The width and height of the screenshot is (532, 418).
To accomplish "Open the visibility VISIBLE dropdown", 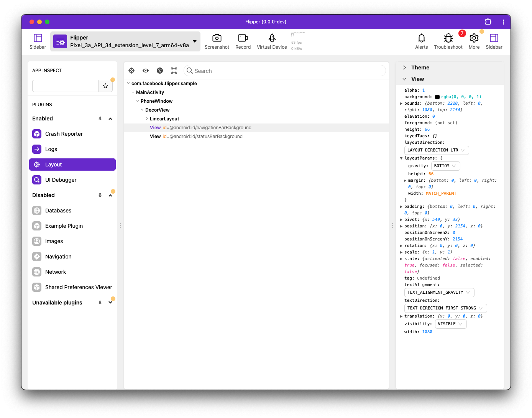I will tap(451, 324).
